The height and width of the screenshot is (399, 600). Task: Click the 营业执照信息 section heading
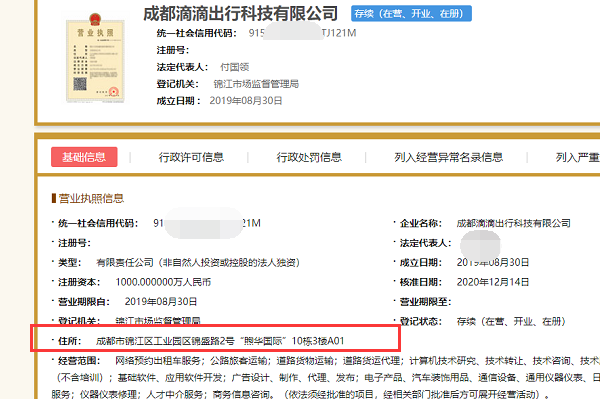(91, 198)
